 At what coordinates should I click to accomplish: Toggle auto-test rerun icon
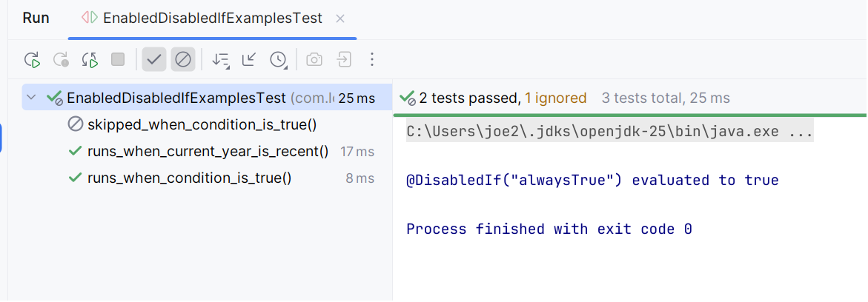point(90,60)
